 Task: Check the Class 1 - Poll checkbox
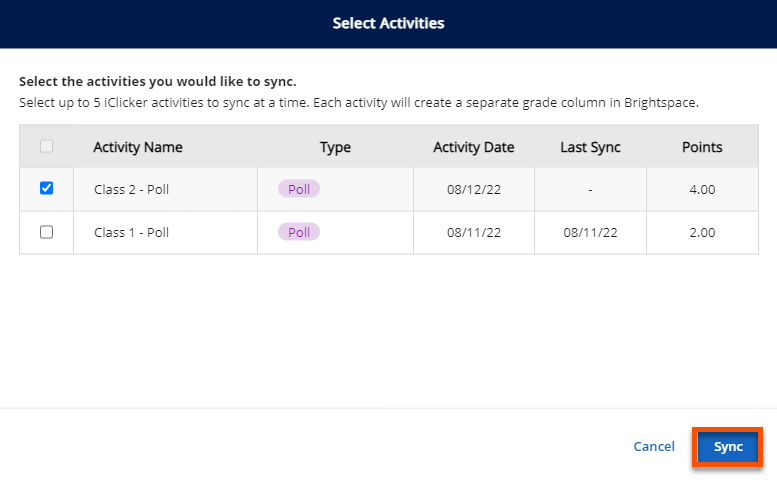point(46,232)
